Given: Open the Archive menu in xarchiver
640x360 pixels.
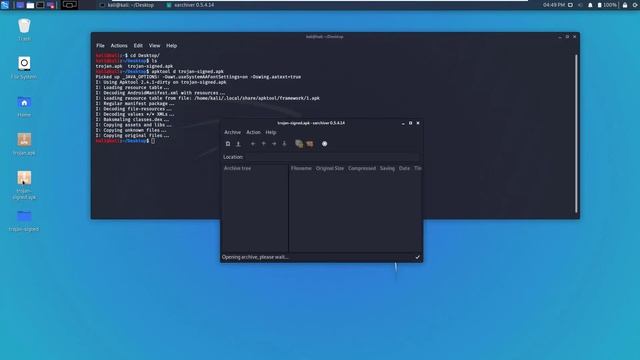Looking at the screenshot, I should (232, 132).
